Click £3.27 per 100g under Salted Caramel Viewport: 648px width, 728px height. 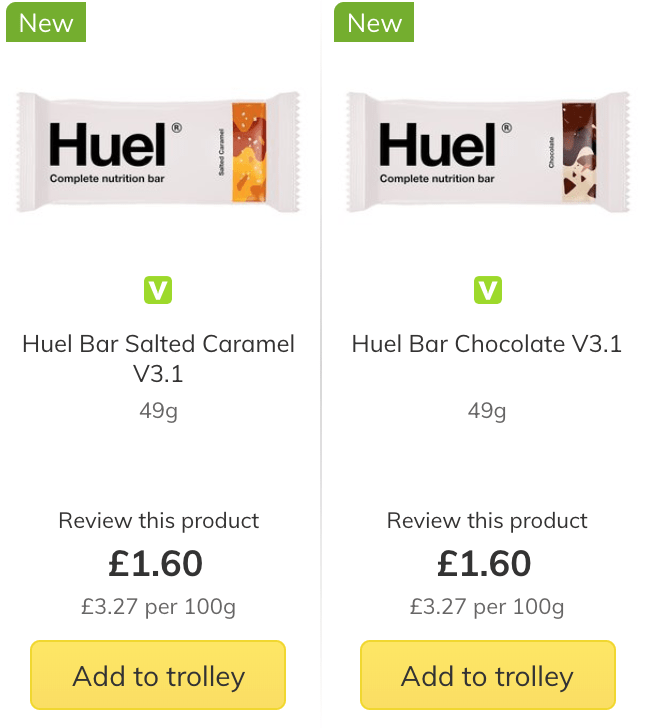click(158, 606)
